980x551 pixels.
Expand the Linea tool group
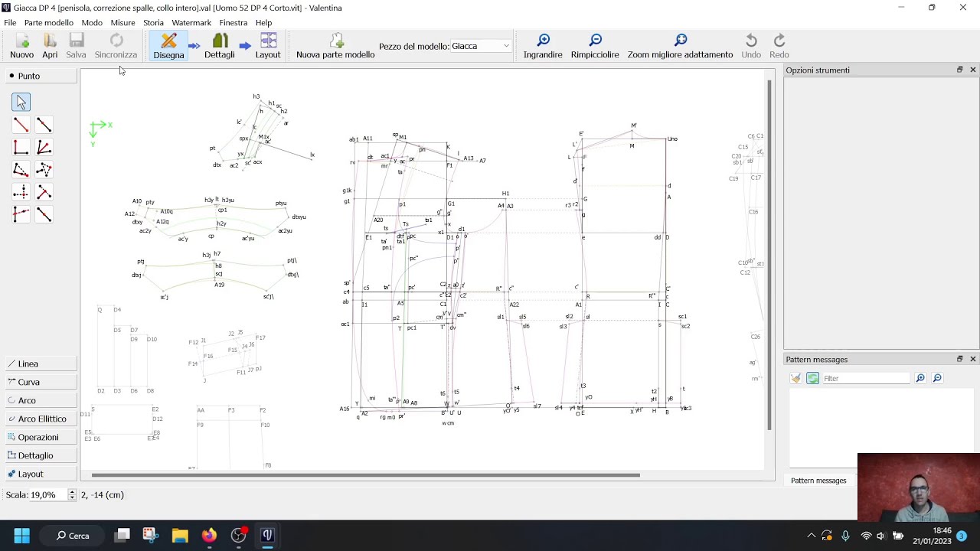coord(40,364)
